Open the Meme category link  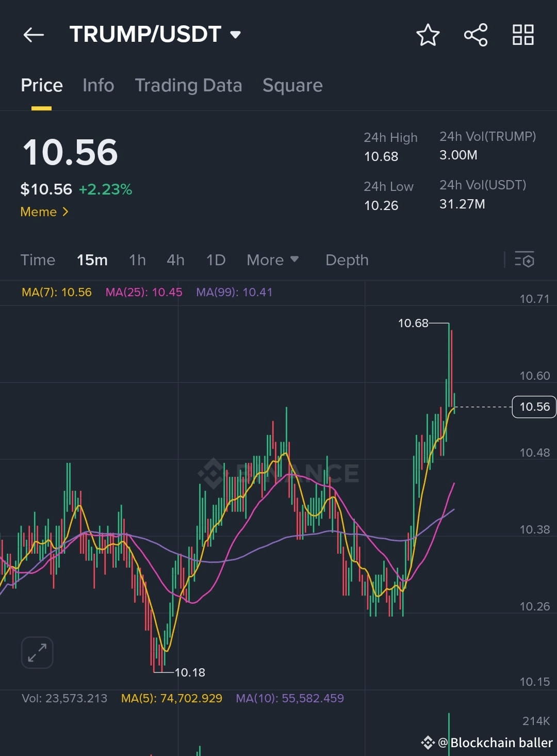pos(44,212)
